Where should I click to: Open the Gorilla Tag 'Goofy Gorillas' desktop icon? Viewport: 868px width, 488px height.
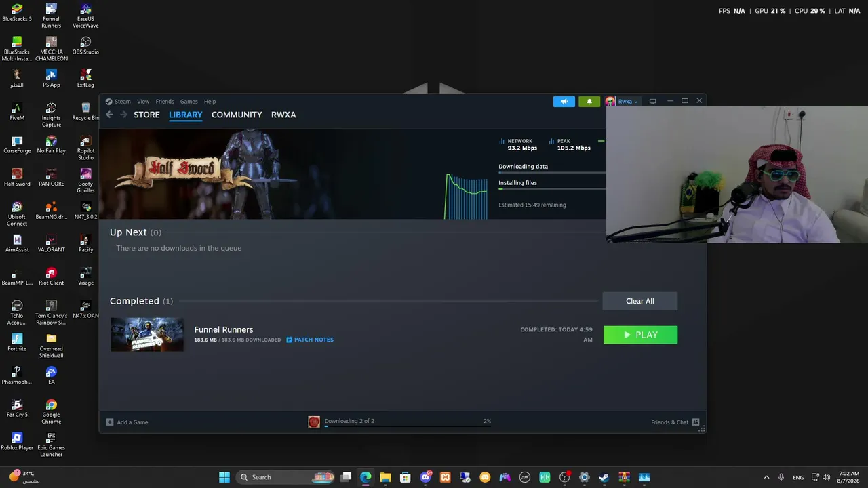click(85, 181)
